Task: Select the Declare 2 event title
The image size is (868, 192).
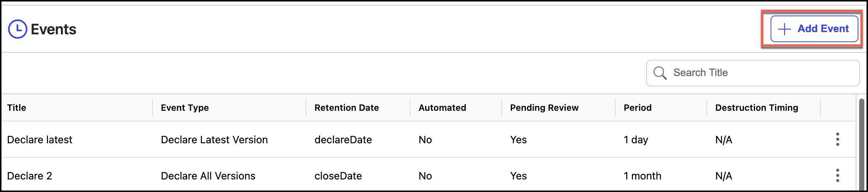Action: (30, 176)
